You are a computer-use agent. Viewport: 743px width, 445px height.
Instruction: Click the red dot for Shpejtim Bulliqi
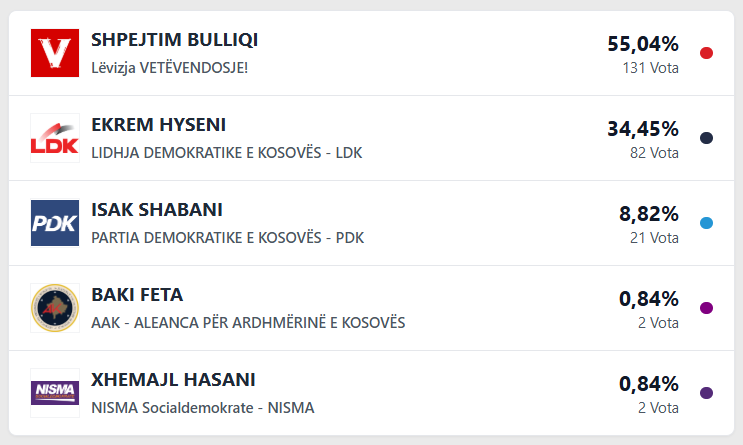(706, 53)
